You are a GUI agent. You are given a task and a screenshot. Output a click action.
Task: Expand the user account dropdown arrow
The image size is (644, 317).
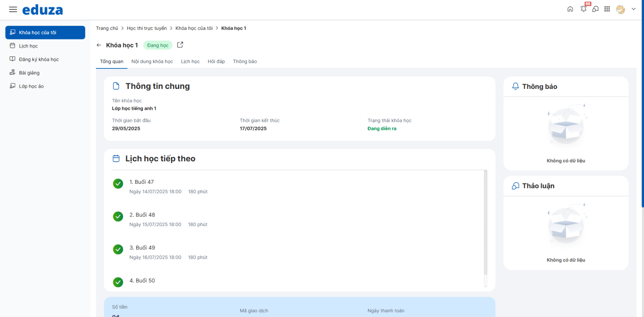[x=634, y=9]
